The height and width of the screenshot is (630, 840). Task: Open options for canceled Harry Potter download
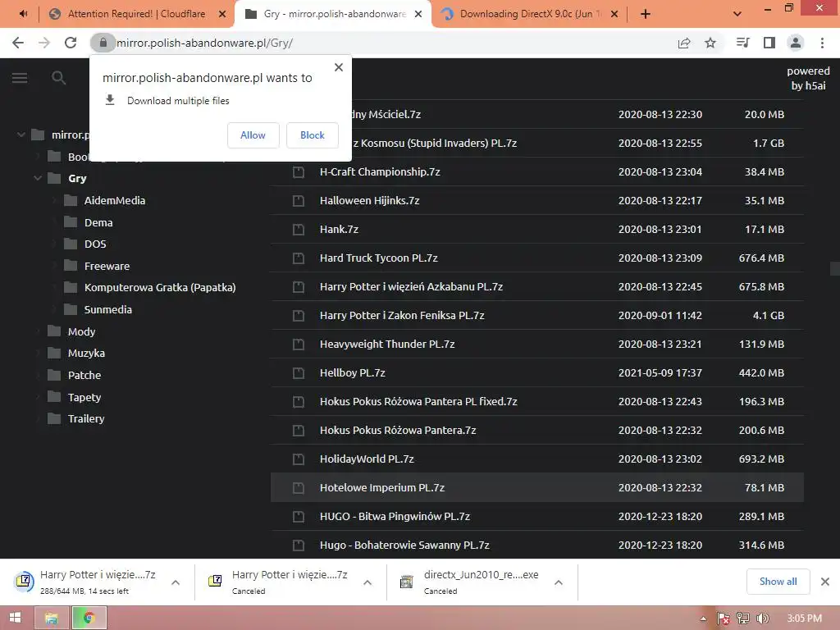coord(367,582)
